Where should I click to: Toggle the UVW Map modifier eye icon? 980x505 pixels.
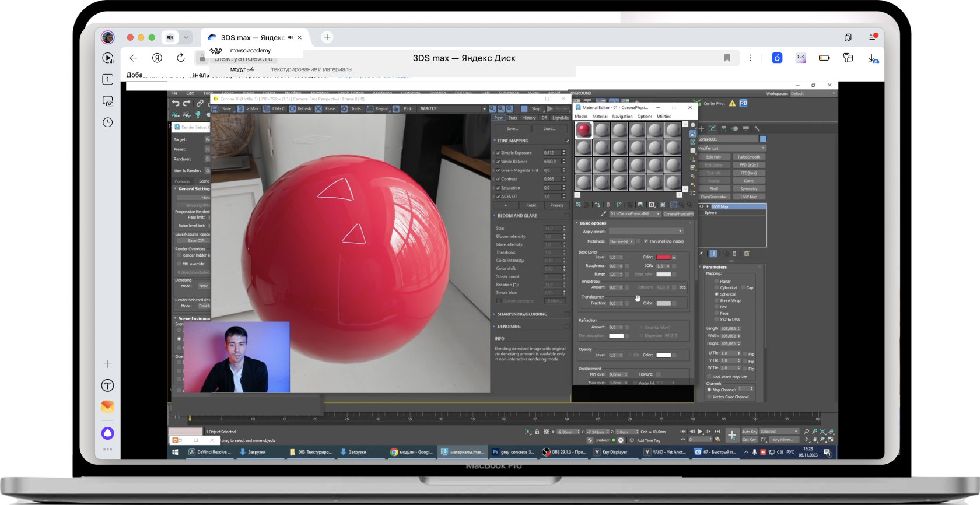click(702, 206)
